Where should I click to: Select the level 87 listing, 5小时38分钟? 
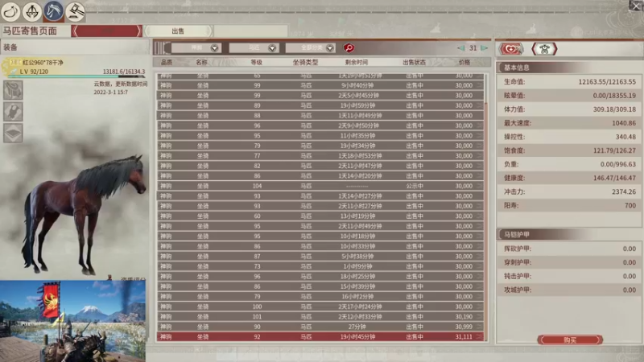click(320, 256)
